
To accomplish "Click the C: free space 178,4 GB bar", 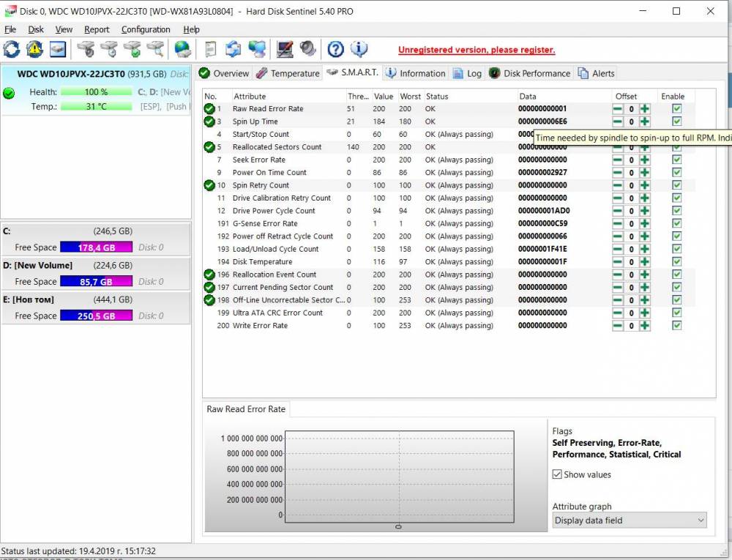I will click(97, 247).
